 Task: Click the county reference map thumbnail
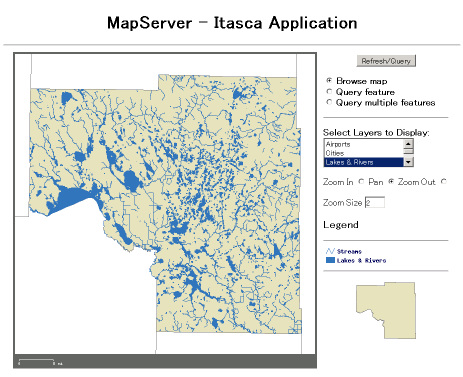[x=386, y=311]
